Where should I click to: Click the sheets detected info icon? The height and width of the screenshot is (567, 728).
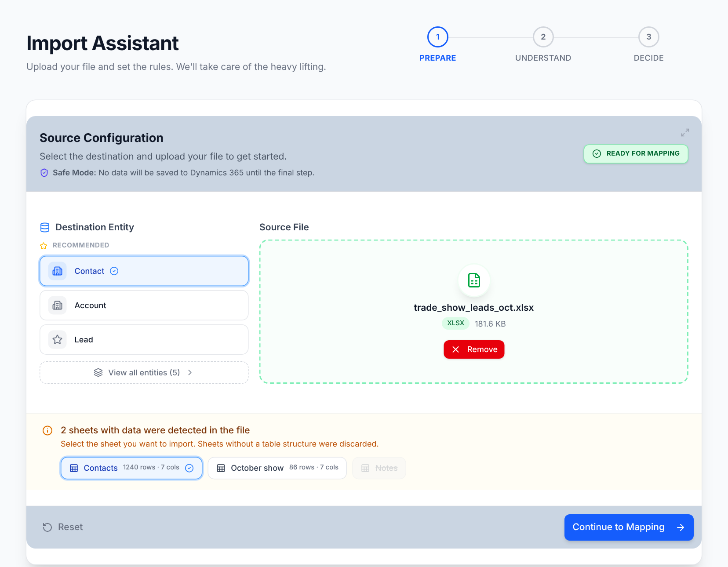pyautogui.click(x=47, y=430)
